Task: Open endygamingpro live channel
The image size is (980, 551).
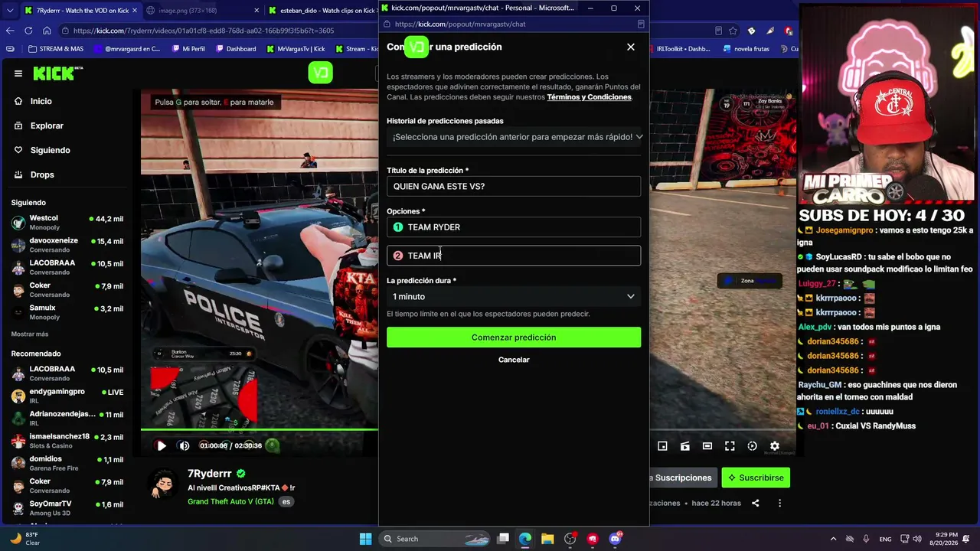Action: 67,396
